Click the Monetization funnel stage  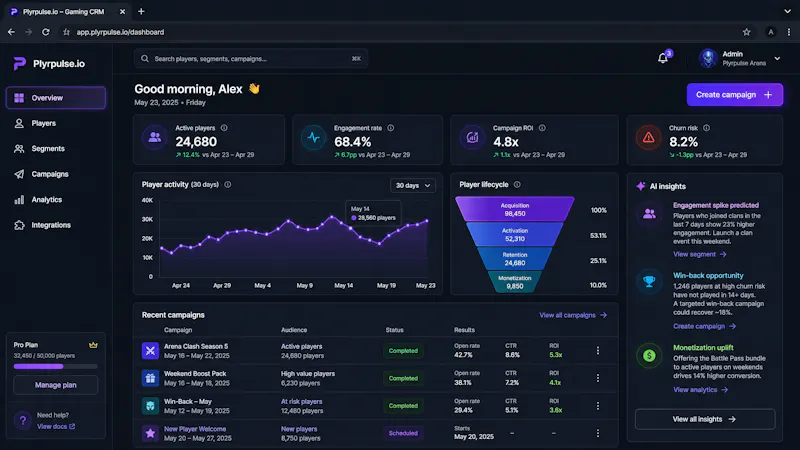[x=514, y=282]
